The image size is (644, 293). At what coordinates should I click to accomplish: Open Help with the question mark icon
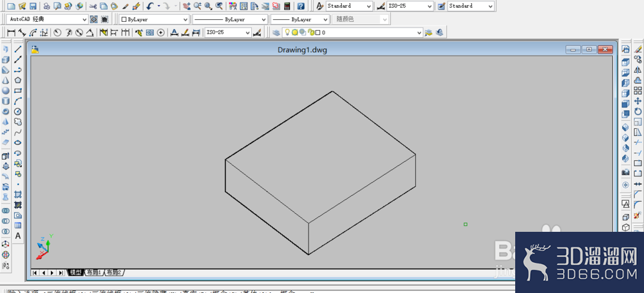(301, 6)
